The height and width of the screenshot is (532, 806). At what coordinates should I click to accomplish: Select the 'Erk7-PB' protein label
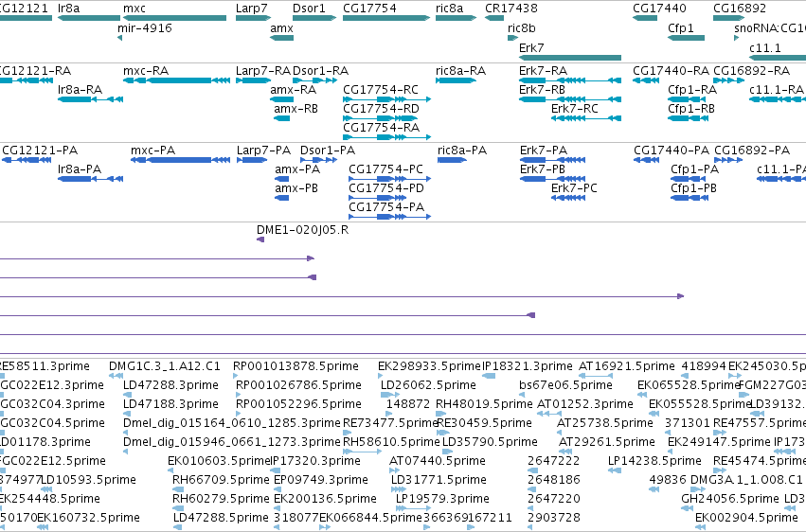543,168
